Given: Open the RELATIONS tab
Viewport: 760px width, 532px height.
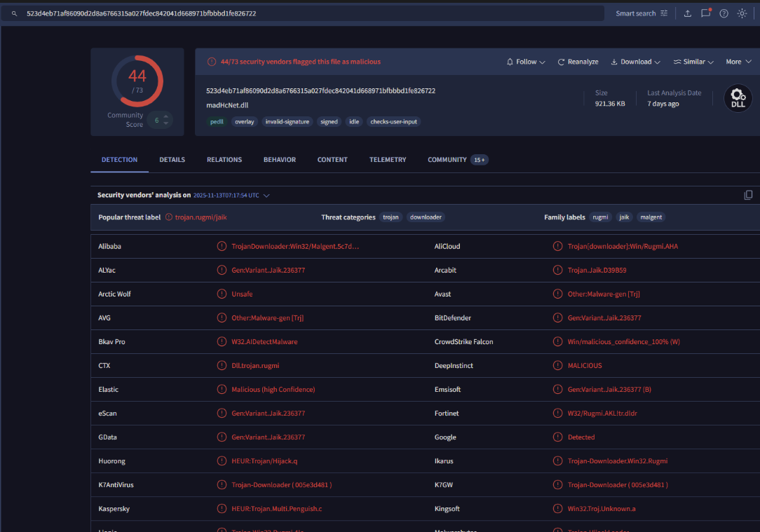Looking at the screenshot, I should point(224,160).
